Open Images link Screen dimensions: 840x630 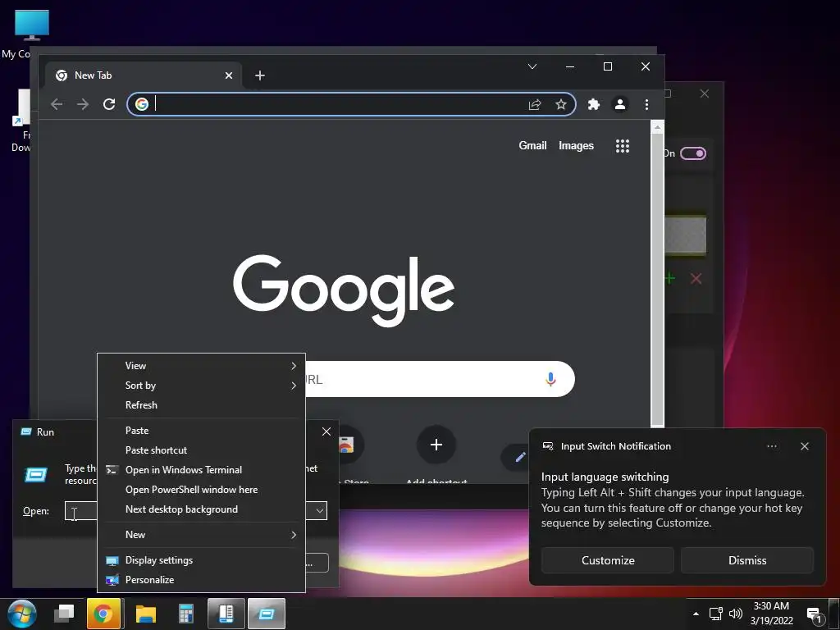(x=576, y=146)
